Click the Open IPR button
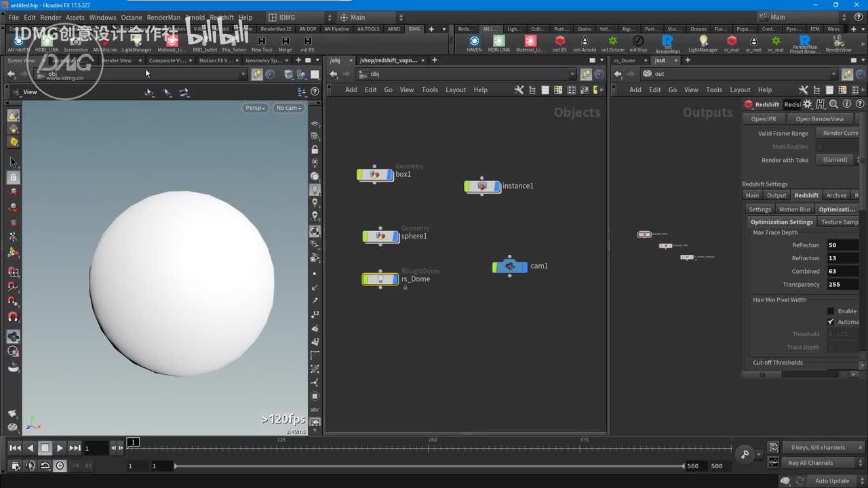The image size is (868, 488). coord(763,119)
